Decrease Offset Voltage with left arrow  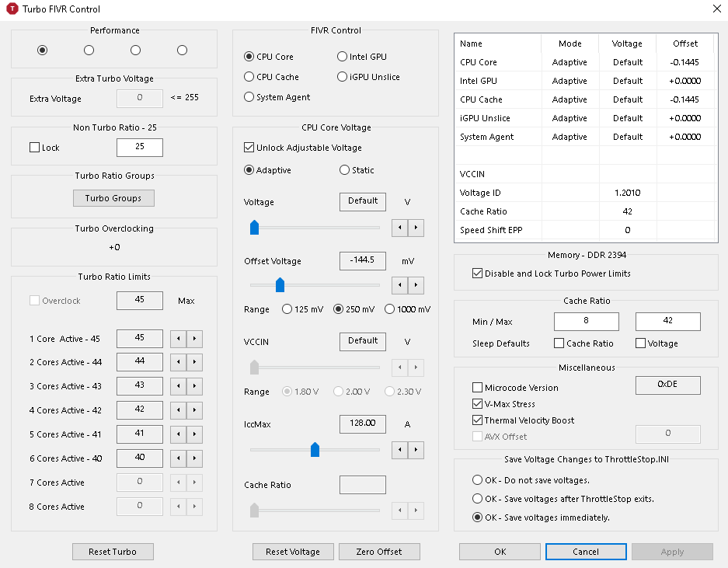point(400,285)
